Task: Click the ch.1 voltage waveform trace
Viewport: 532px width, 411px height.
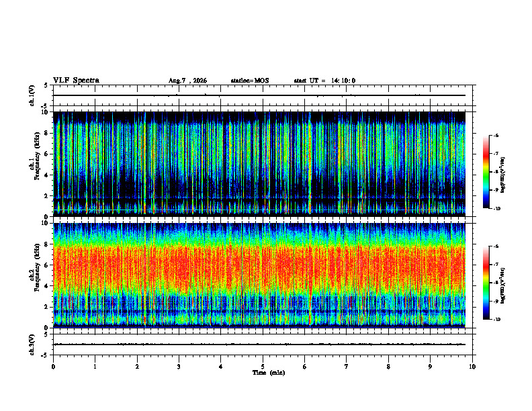Action: click(259, 95)
